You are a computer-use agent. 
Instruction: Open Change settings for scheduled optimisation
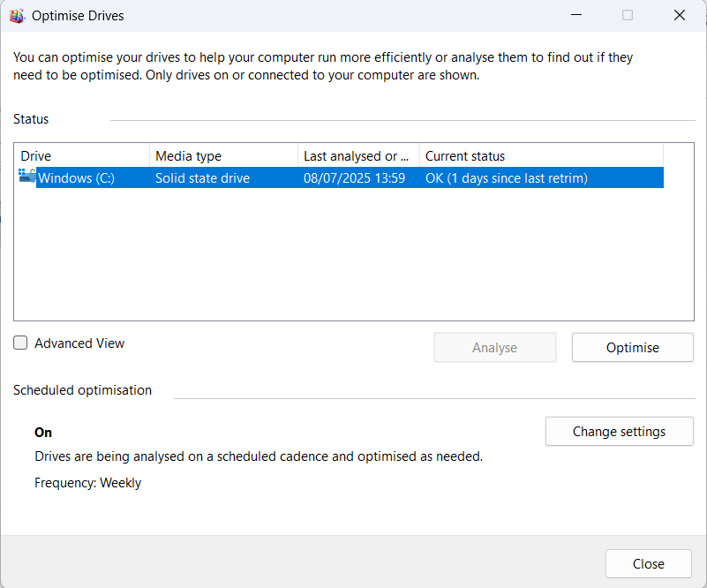(x=619, y=432)
